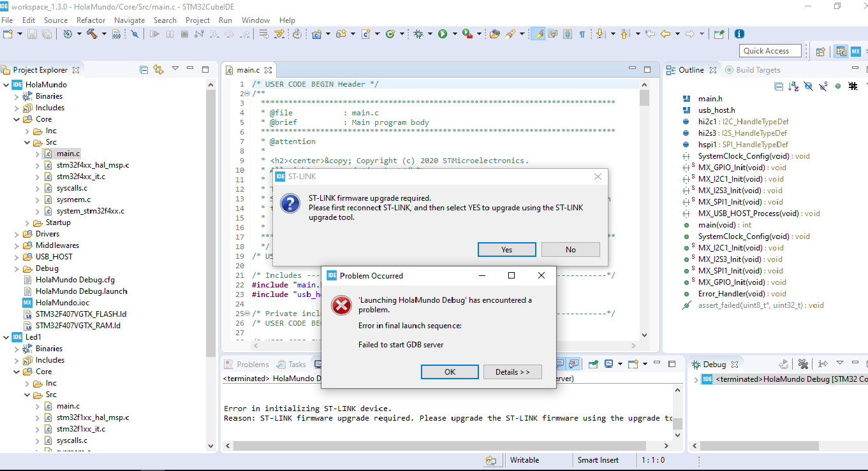Open the Refactor menu

pos(91,20)
